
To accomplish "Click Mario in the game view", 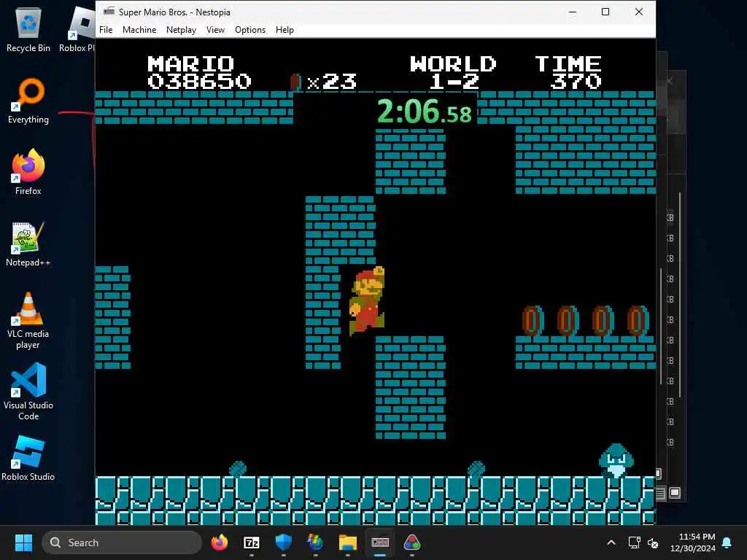I will pos(367,300).
